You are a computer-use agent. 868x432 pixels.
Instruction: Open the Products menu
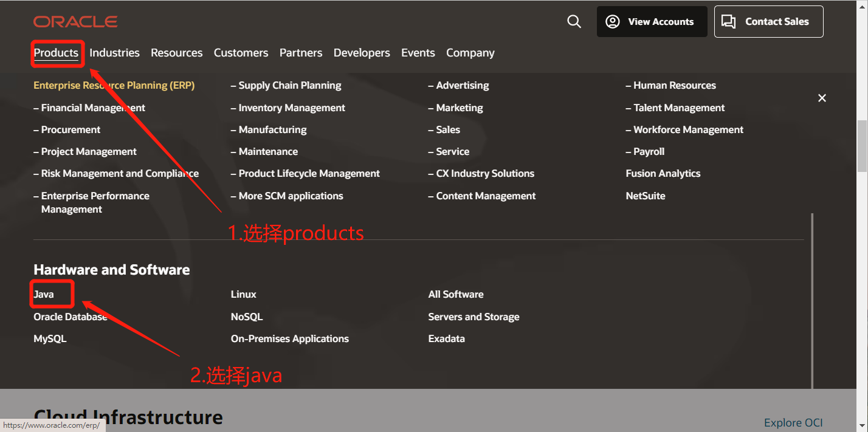[56, 53]
